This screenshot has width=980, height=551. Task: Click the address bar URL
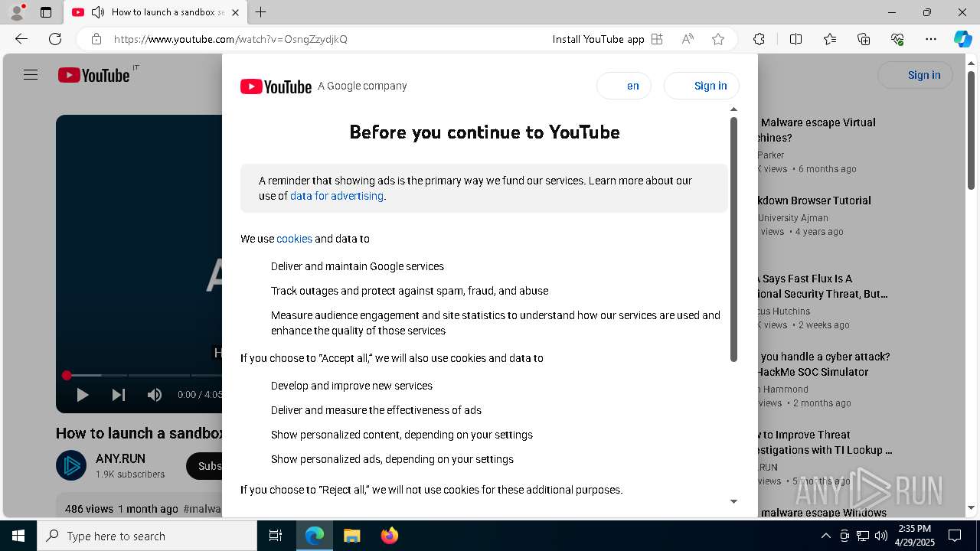tap(230, 39)
